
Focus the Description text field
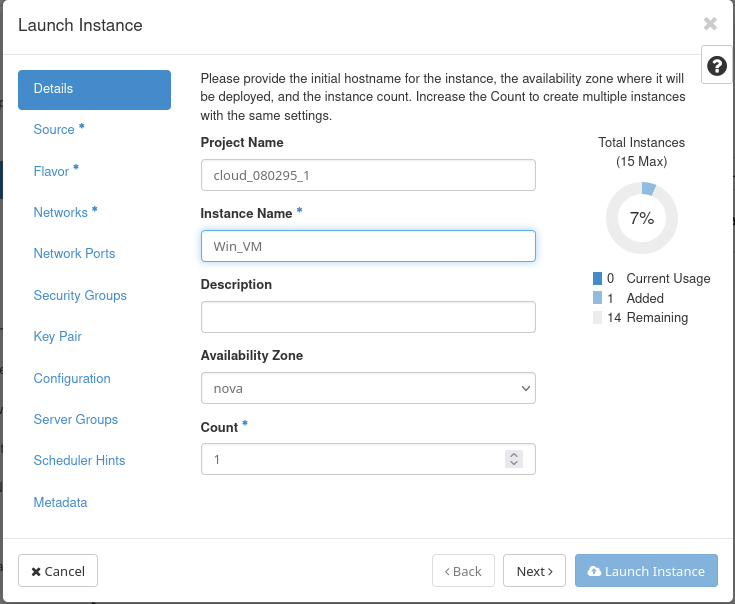367,317
